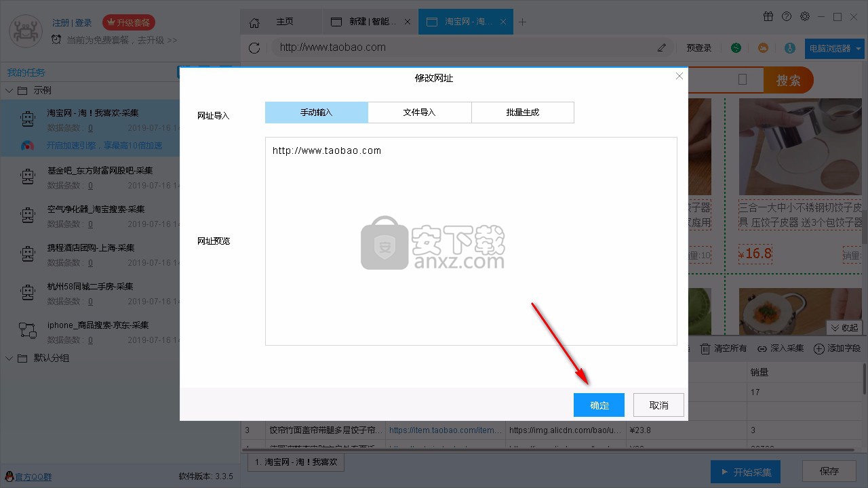Screen dimensions: 868x488
Task: Click robot icon of 基金吧 task
Action: pyautogui.click(x=27, y=178)
